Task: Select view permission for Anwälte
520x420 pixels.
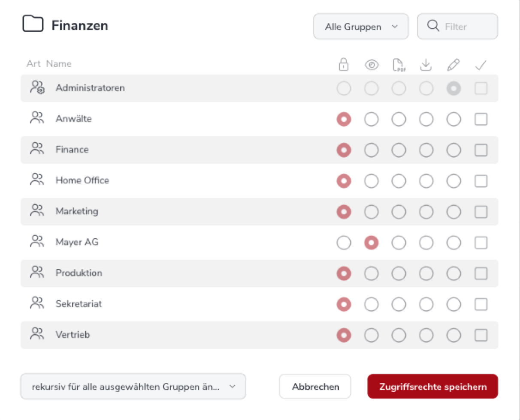Action: (x=371, y=119)
